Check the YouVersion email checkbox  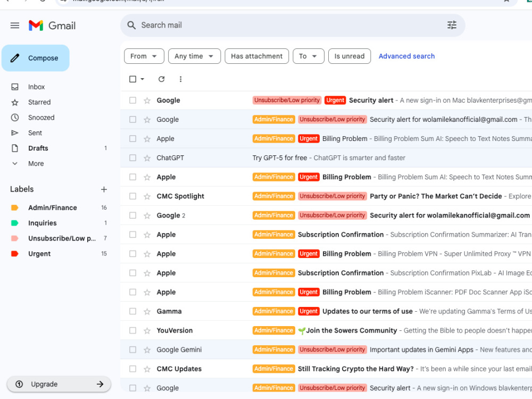click(x=132, y=330)
